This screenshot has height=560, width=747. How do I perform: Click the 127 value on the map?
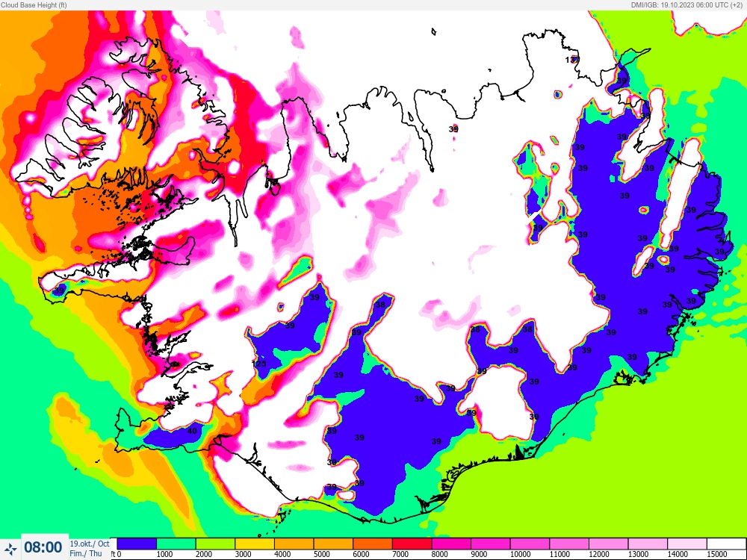(x=572, y=60)
